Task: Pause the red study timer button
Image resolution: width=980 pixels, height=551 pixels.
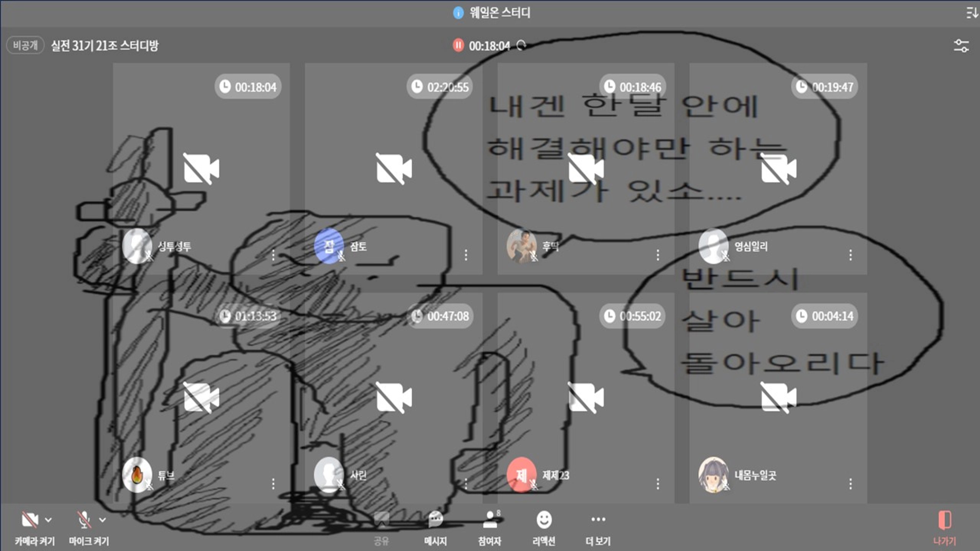Action: [x=458, y=45]
